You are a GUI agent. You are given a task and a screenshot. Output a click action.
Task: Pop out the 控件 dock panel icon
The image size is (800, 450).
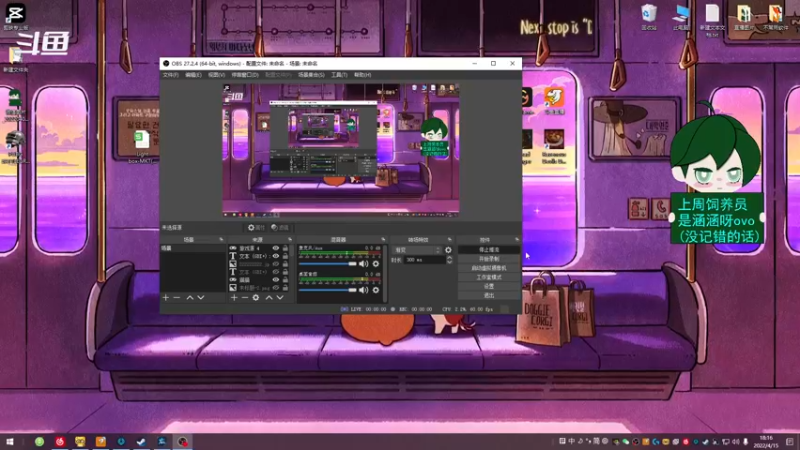tap(517, 239)
